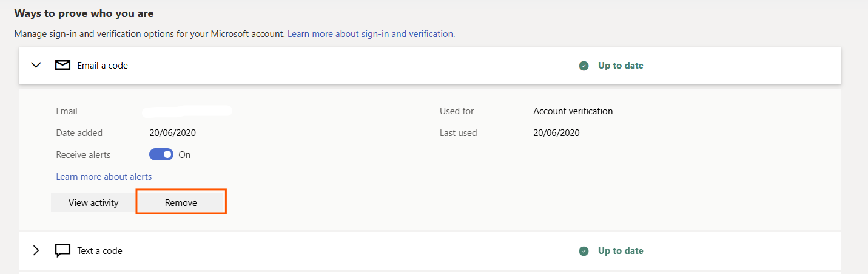Viewport: 868px width, 274px height.
Task: Click Up to date status for Text
Action: 621,251
